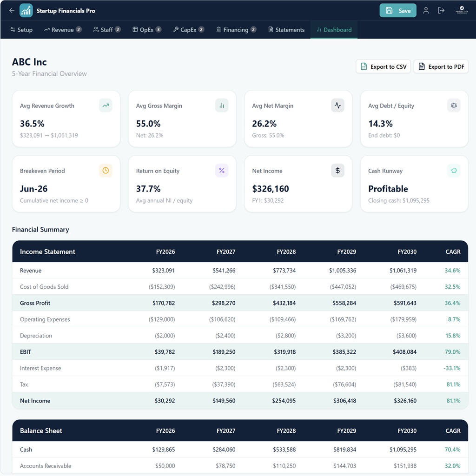
Task: Click EBIT FY2030 value $408,084
Action: click(x=405, y=352)
